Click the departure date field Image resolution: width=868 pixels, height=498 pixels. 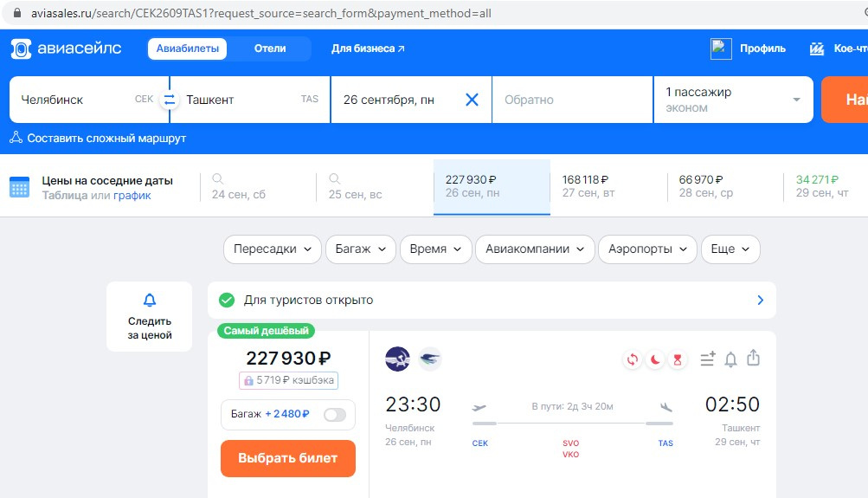point(411,100)
